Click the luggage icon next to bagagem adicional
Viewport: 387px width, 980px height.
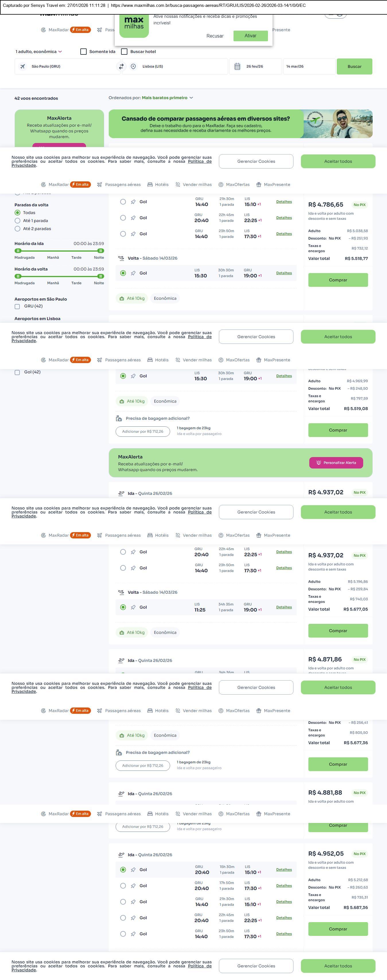pos(119,418)
